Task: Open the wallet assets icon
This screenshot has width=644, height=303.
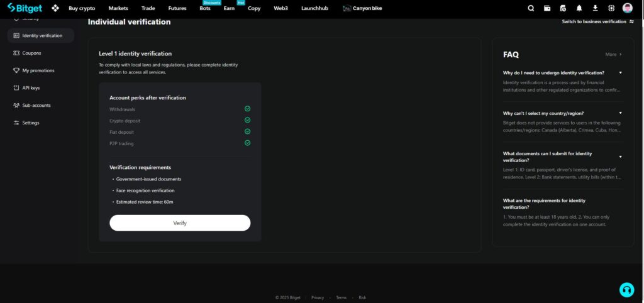Action: (547, 8)
